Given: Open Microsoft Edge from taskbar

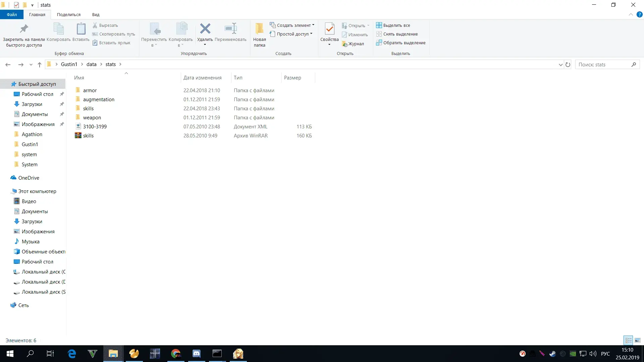Looking at the screenshot, I should pos(71,354).
